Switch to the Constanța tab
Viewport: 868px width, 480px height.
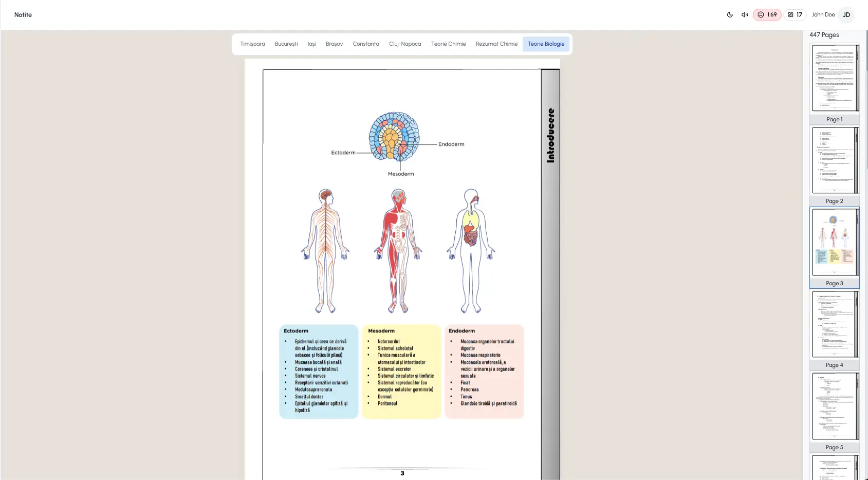[366, 44]
